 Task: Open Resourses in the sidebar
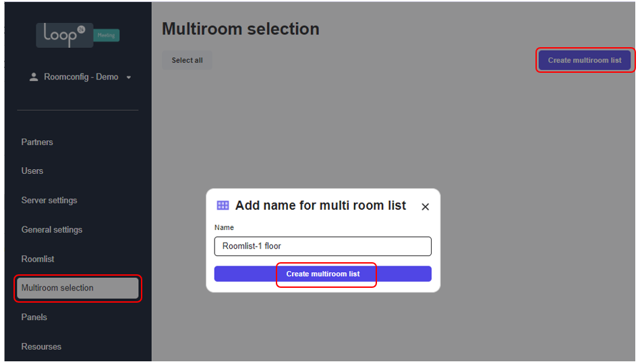click(x=41, y=346)
